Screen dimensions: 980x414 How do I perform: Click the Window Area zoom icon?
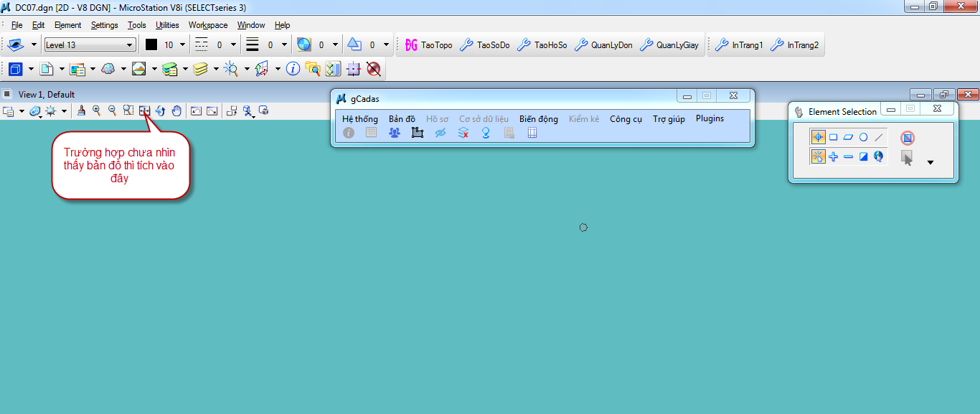pos(128,110)
